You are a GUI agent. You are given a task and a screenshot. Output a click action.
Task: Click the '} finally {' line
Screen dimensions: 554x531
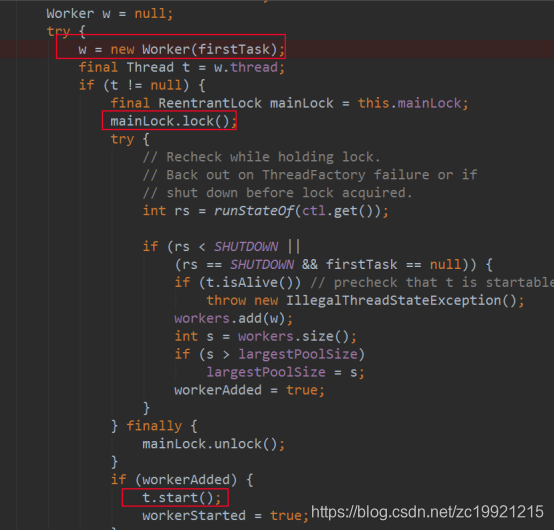tap(154, 426)
